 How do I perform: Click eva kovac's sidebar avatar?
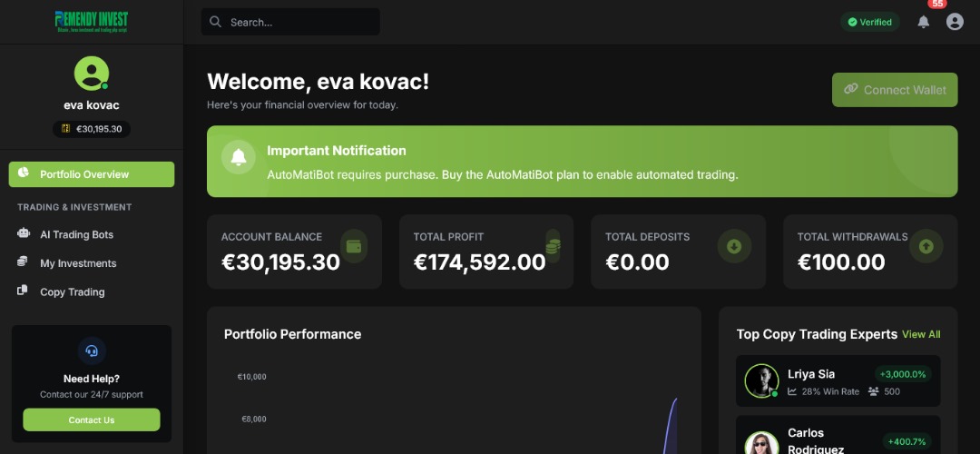coord(91,74)
